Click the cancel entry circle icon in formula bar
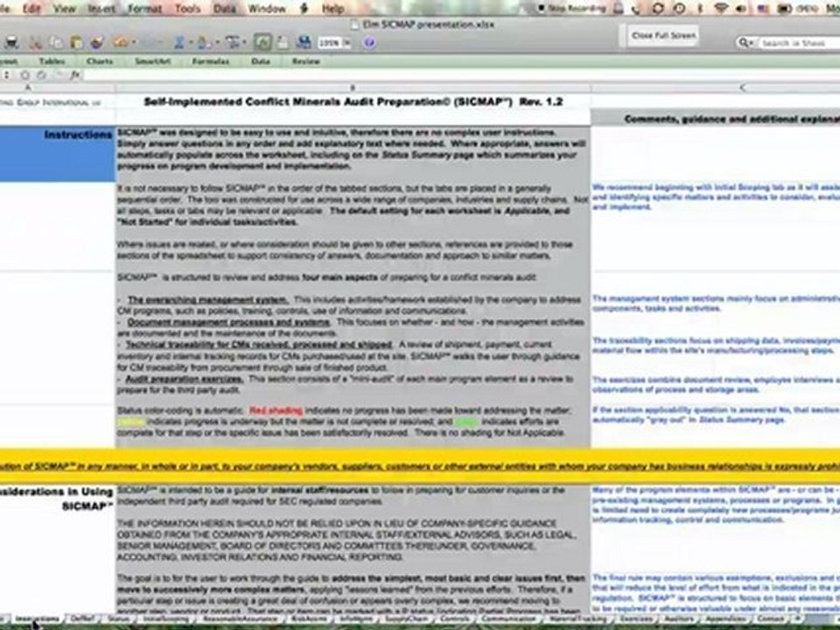The width and height of the screenshot is (840, 630). tap(24, 74)
